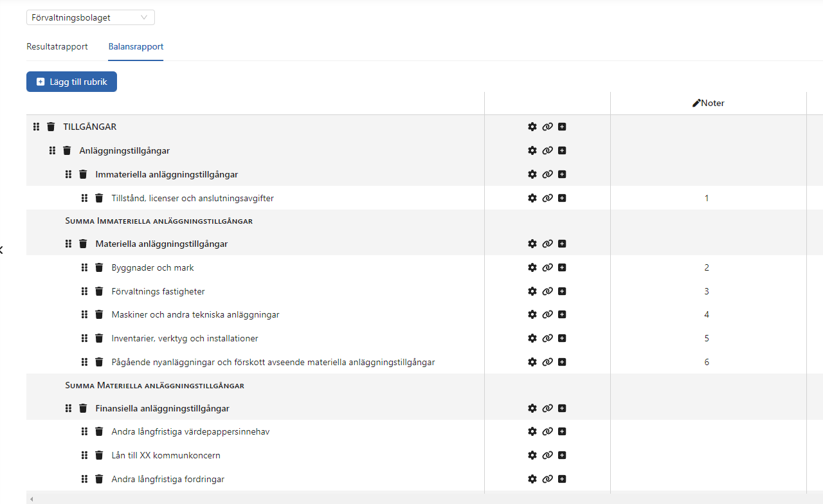
Task: Click link icon for Andra långfristiga fordringar
Action: click(x=547, y=479)
